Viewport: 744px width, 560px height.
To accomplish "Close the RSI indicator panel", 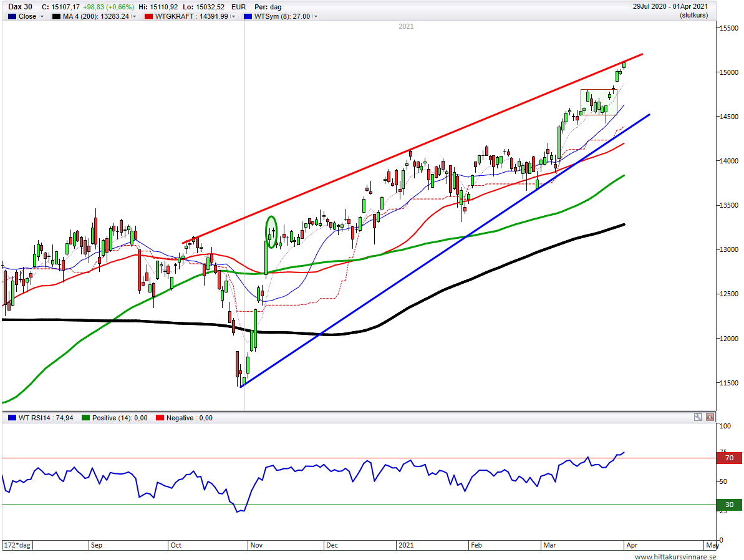I will pyautogui.click(x=710, y=417).
